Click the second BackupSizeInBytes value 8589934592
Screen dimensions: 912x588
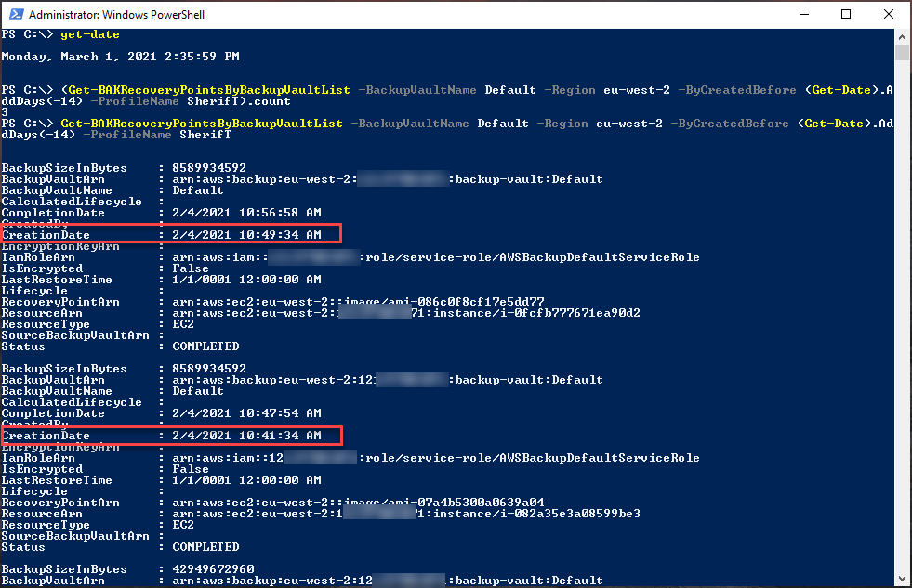pyautogui.click(x=209, y=369)
